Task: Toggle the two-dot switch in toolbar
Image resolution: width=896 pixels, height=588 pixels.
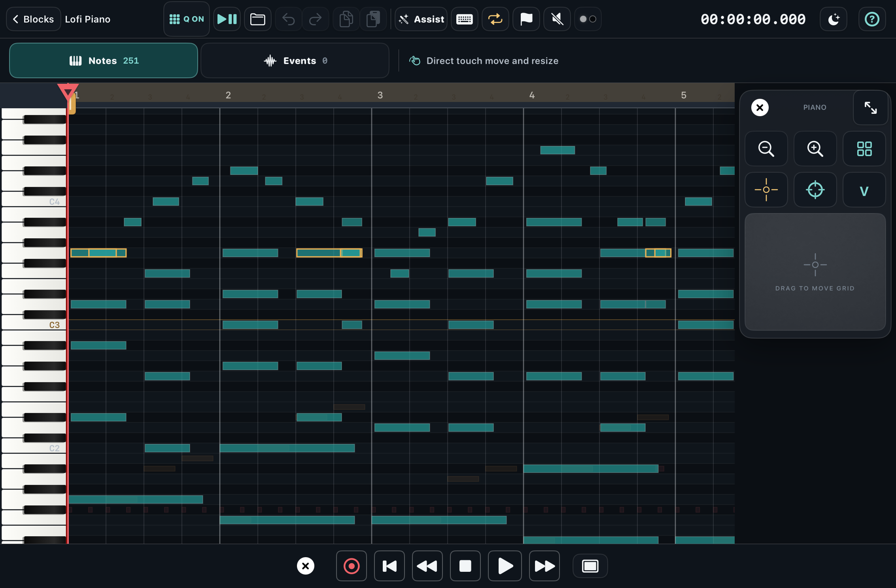Action: tap(588, 19)
